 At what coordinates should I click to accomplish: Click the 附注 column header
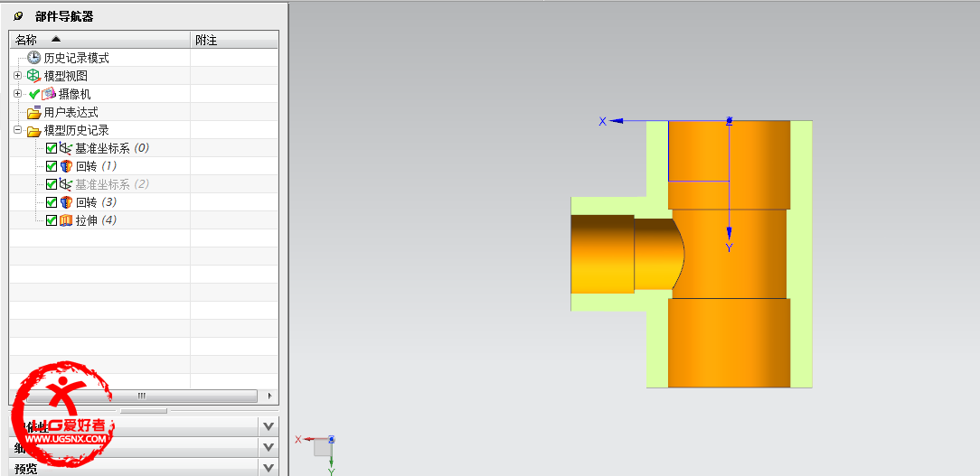pyautogui.click(x=234, y=40)
